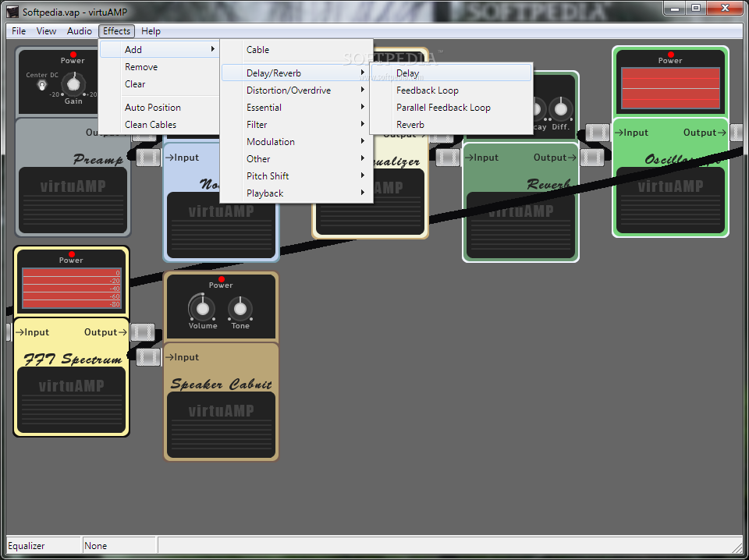Expand Modulation submenu
749x560 pixels.
[296, 142]
